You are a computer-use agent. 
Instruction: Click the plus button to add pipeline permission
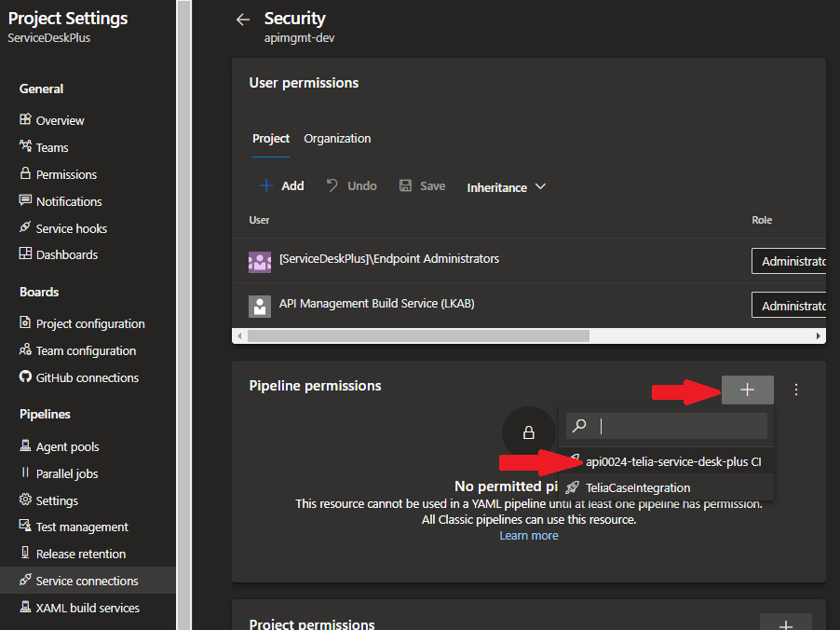tap(747, 390)
